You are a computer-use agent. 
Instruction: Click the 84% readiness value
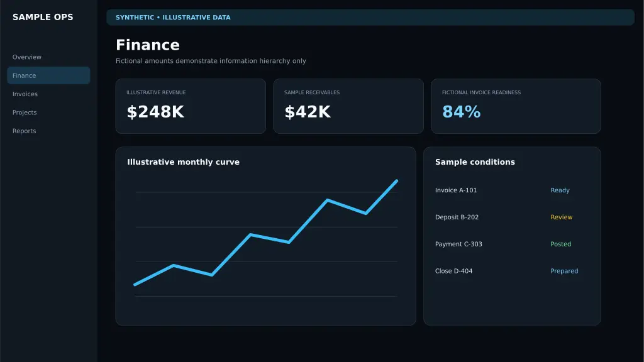pyautogui.click(x=461, y=112)
